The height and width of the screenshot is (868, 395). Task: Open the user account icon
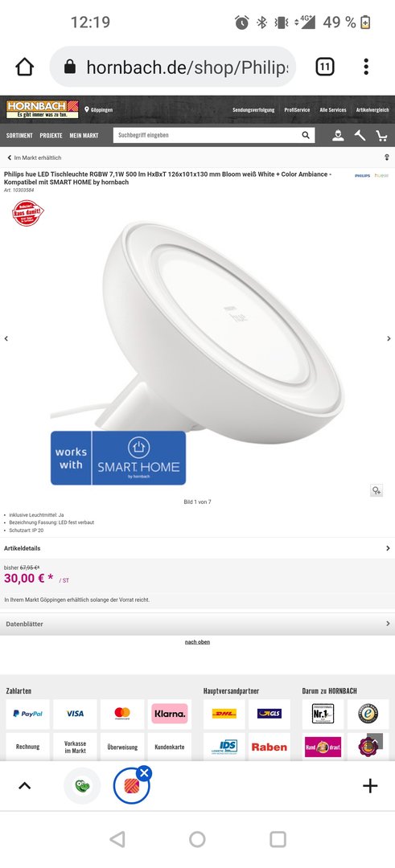tap(338, 135)
